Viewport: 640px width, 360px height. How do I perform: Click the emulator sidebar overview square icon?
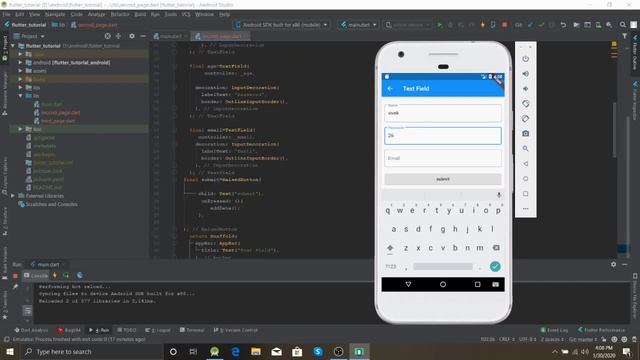525,194
